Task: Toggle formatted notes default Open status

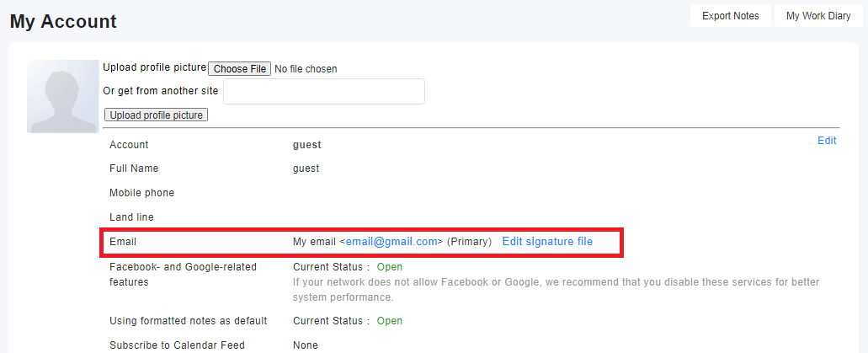Action: pos(390,321)
